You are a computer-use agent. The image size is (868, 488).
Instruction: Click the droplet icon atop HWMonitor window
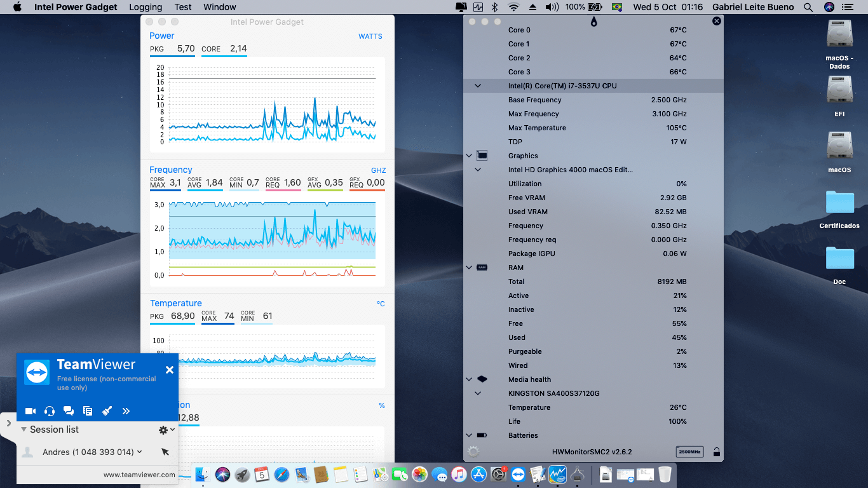(593, 21)
